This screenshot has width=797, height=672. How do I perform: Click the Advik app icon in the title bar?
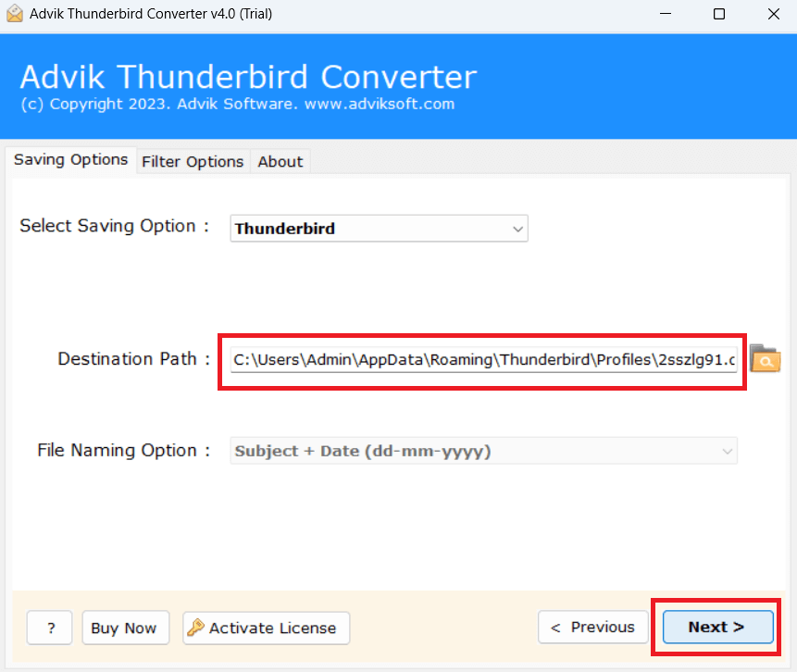point(15,14)
